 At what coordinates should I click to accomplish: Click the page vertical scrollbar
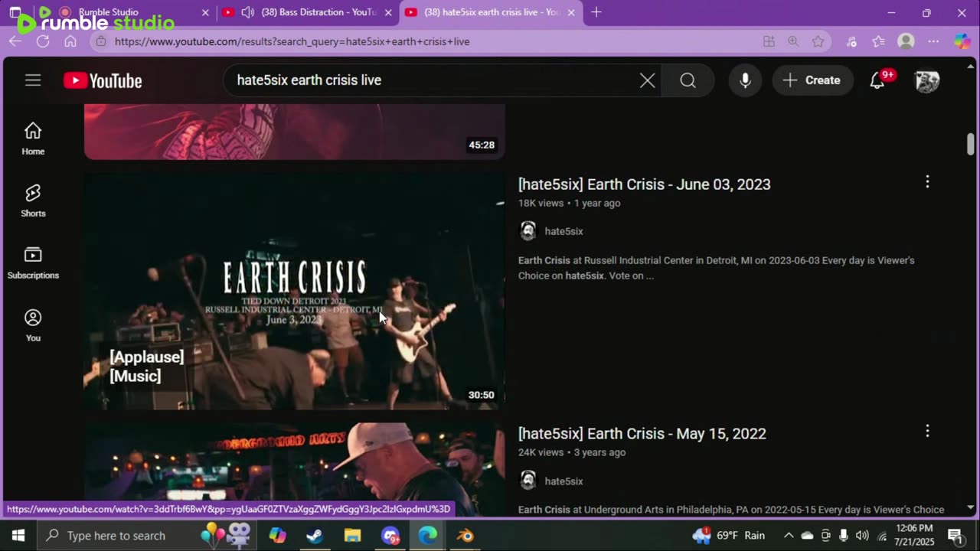(971, 143)
